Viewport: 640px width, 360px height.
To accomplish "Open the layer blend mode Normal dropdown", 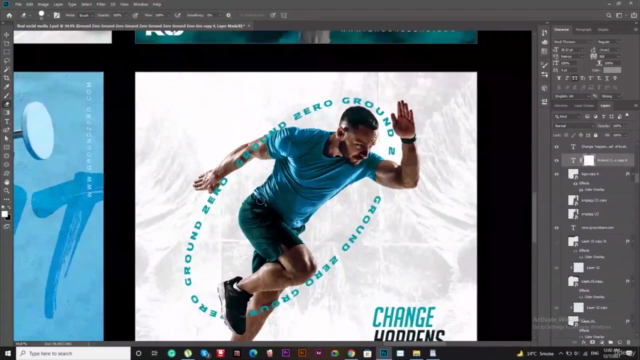I will coord(573,126).
